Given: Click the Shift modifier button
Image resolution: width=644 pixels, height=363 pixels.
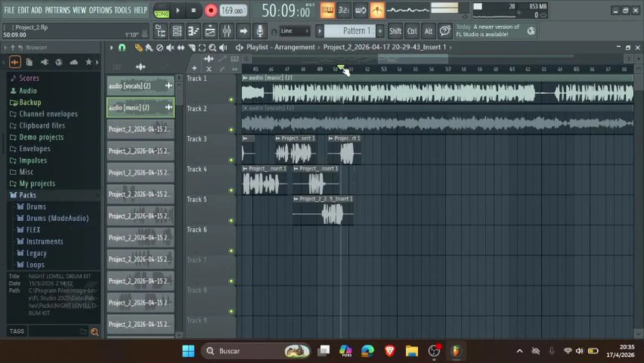Looking at the screenshot, I should (x=395, y=31).
